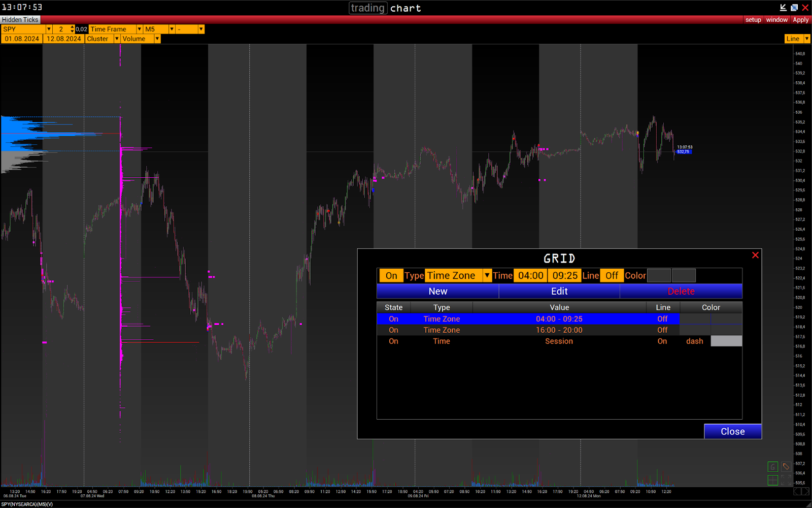The width and height of the screenshot is (812, 508).
Task: Toggle Line state of the Session row
Action: point(662,341)
